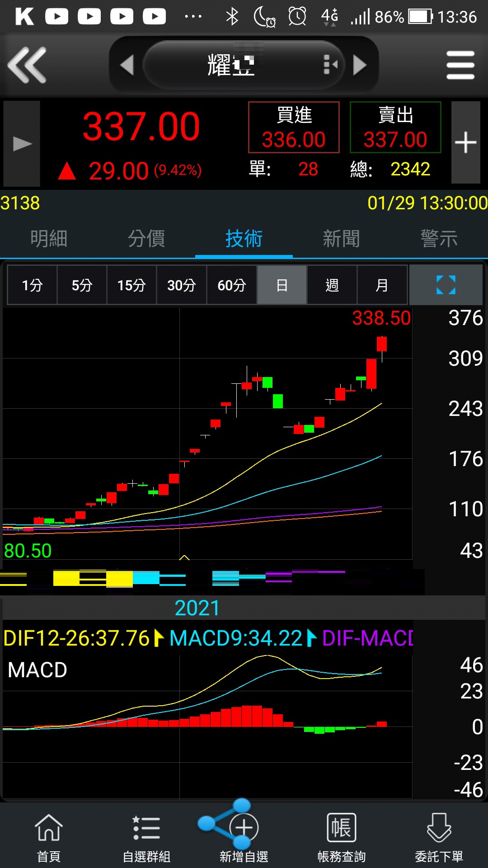Viewport: 488px width, 868px height.
Task: Switch chart to 週 weekly interval
Action: [x=332, y=285]
